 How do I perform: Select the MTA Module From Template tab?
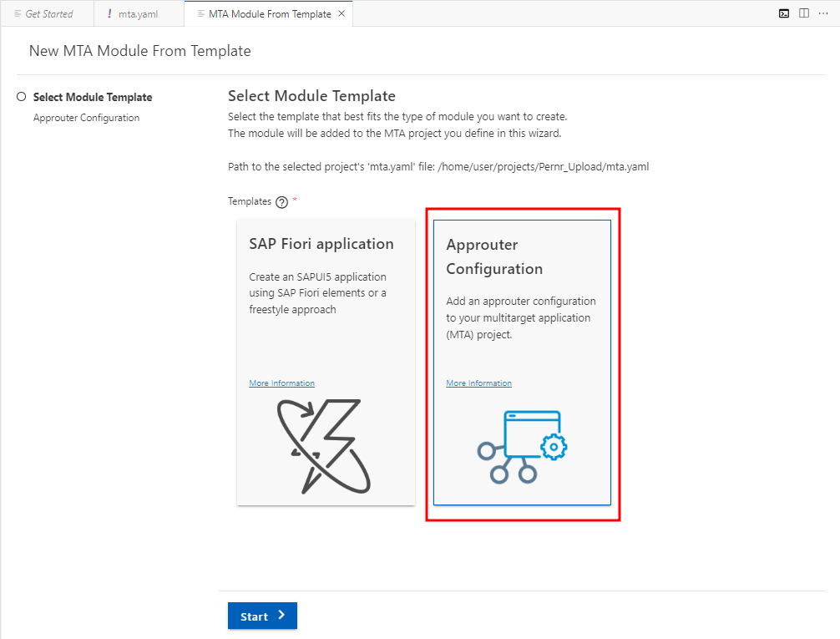268,14
